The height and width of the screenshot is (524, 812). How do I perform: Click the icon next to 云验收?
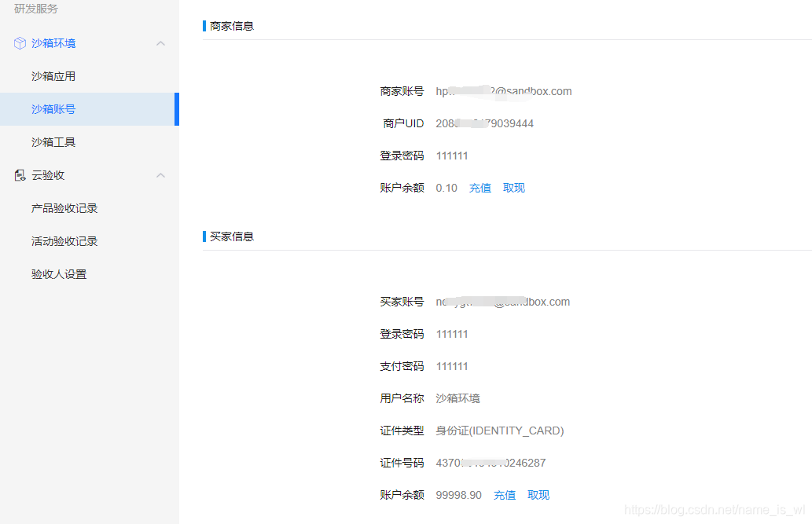[19, 174]
